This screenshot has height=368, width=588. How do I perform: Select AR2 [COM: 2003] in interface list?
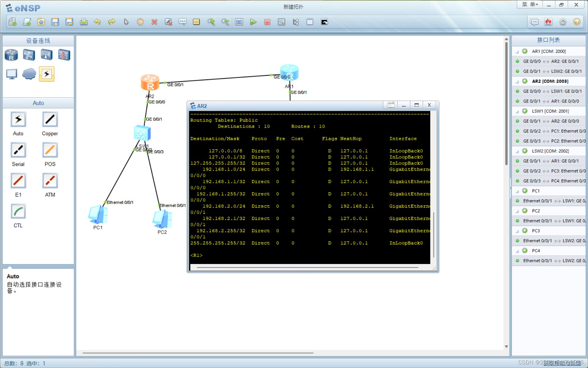[x=550, y=81]
